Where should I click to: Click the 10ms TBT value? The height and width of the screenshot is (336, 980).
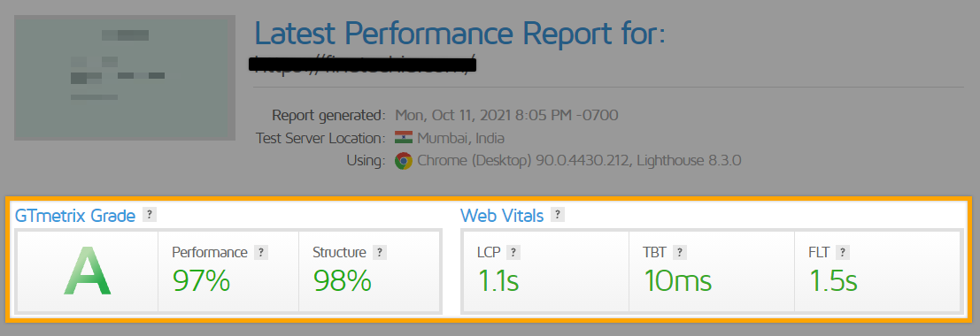pos(677,281)
